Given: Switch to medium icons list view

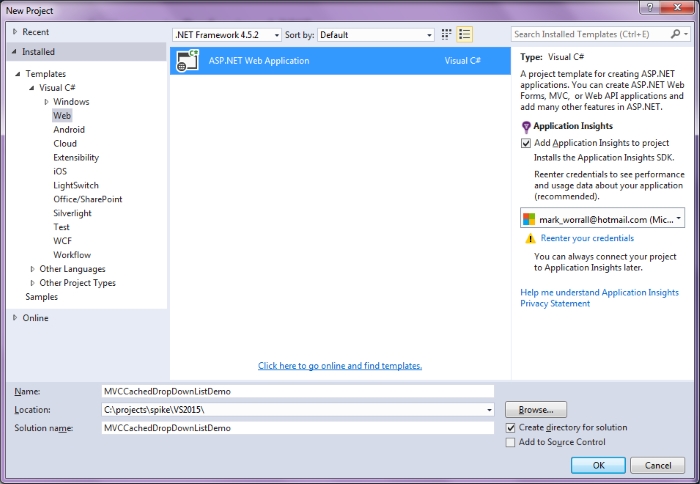Looking at the screenshot, I should (464, 34).
